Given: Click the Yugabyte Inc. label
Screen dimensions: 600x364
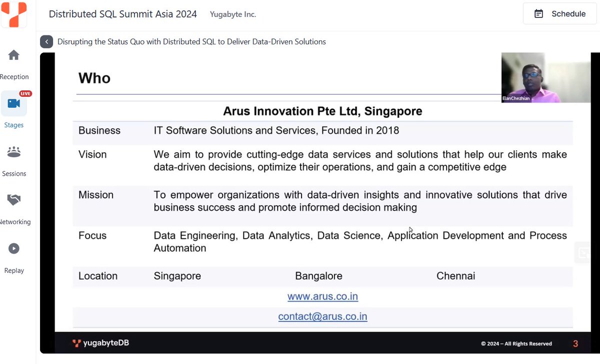Looking at the screenshot, I should point(233,14).
